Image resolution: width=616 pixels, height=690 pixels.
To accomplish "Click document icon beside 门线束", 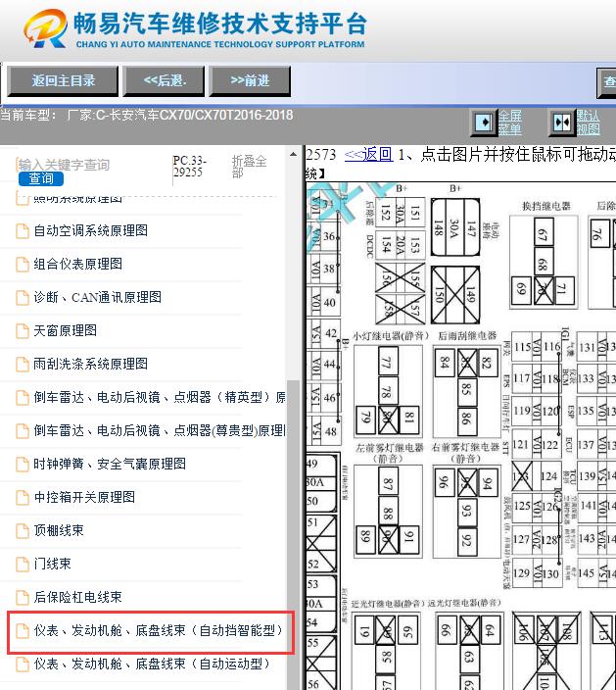I will pos(23,565).
